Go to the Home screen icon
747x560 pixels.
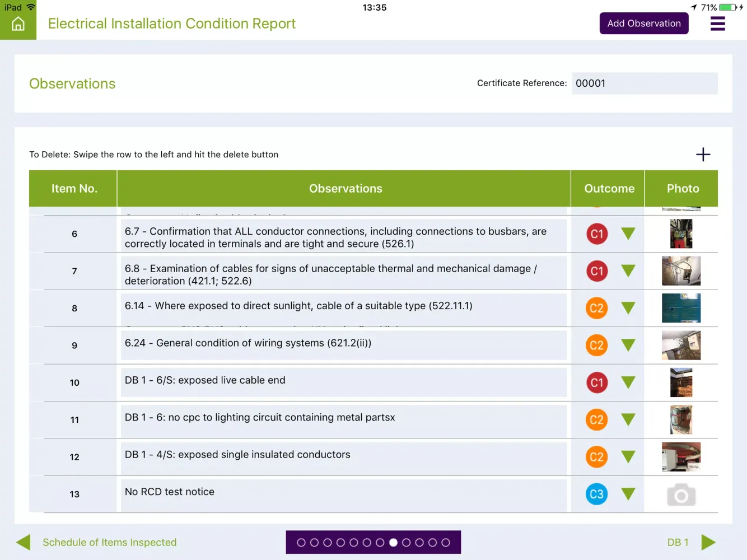(18, 24)
